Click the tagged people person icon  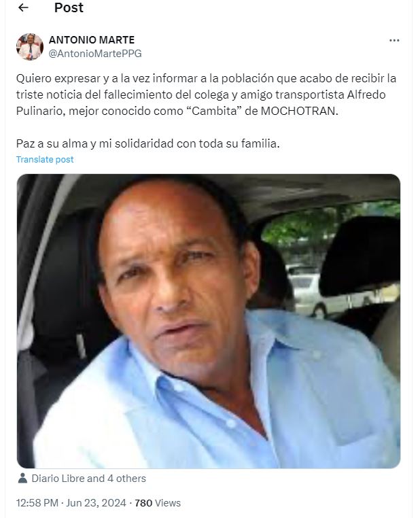tap(22, 478)
